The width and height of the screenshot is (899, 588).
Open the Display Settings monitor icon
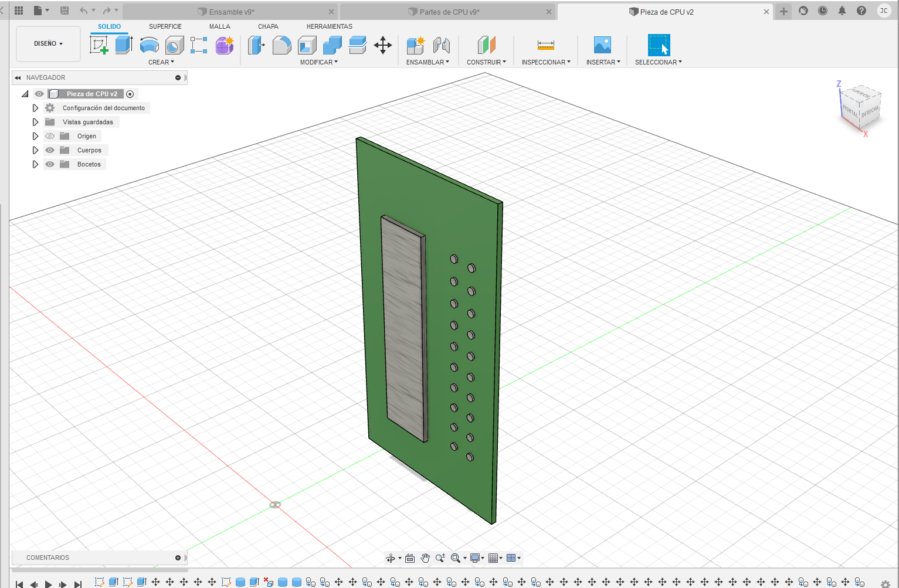coord(475,558)
